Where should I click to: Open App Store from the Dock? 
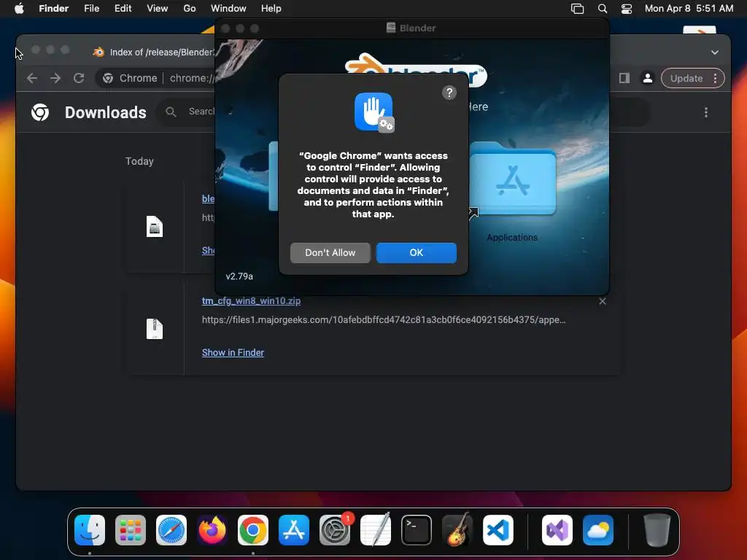point(293,530)
